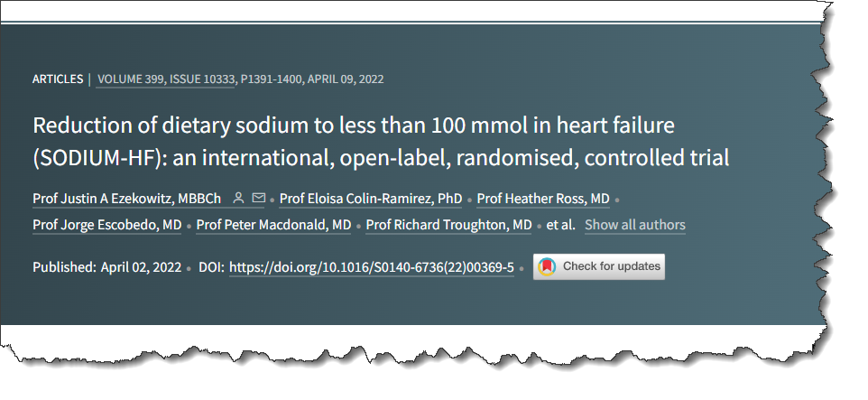Click the Check for updates button
Image resolution: width=868 pixels, height=400 pixels.
599,266
